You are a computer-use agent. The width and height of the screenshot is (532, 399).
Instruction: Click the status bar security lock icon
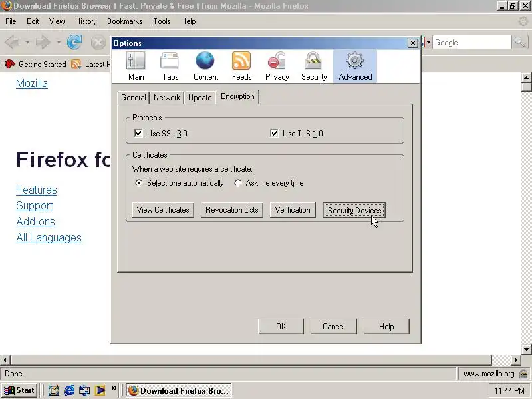(x=523, y=374)
